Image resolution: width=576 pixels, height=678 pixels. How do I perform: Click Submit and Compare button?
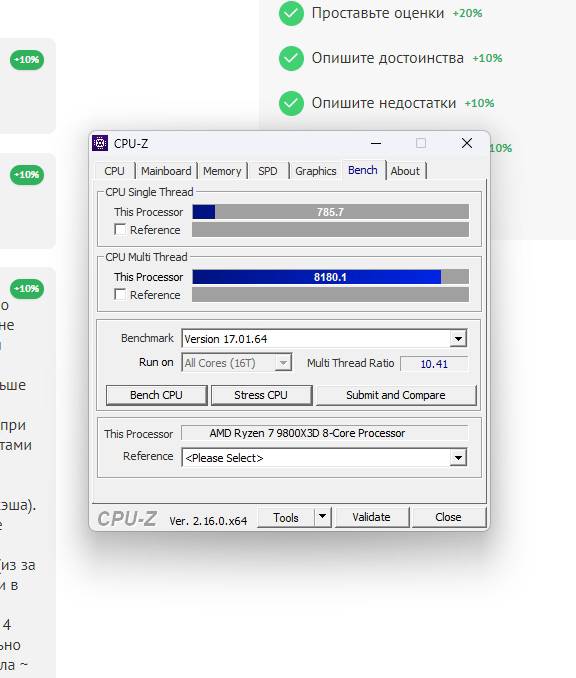pos(396,395)
